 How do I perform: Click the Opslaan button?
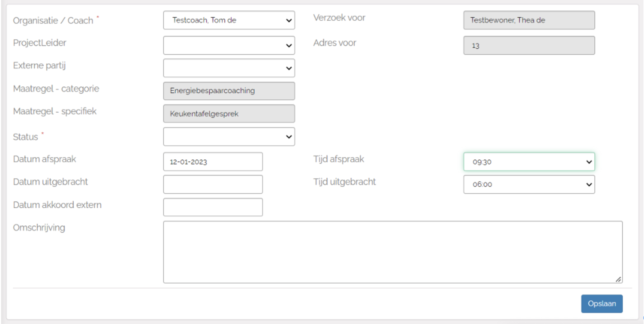pyautogui.click(x=602, y=304)
